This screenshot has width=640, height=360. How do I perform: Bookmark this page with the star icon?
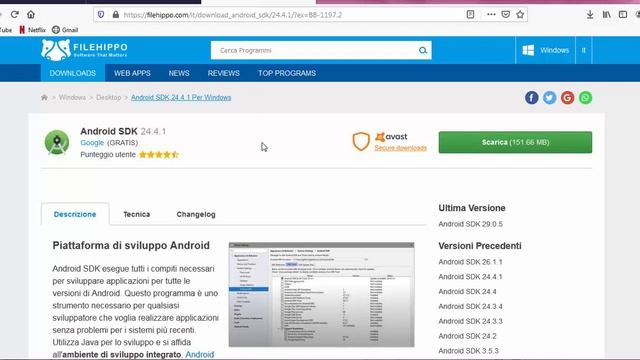point(520,15)
